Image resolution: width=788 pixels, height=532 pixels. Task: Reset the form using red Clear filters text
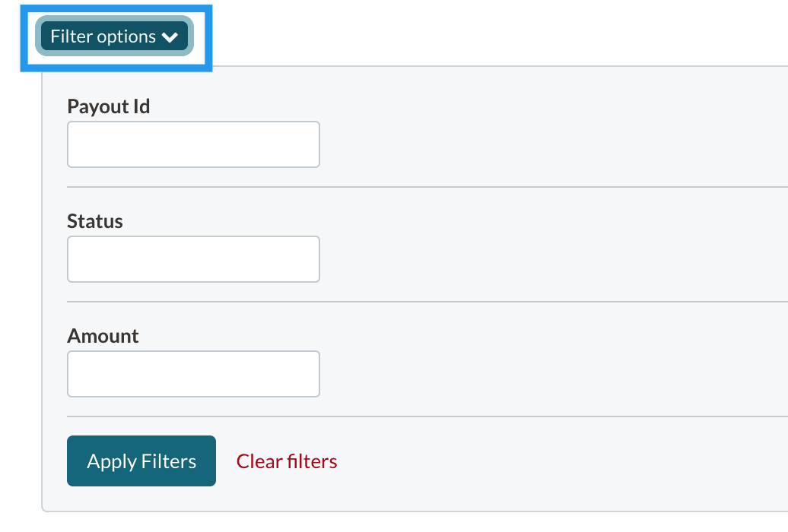coord(287,461)
